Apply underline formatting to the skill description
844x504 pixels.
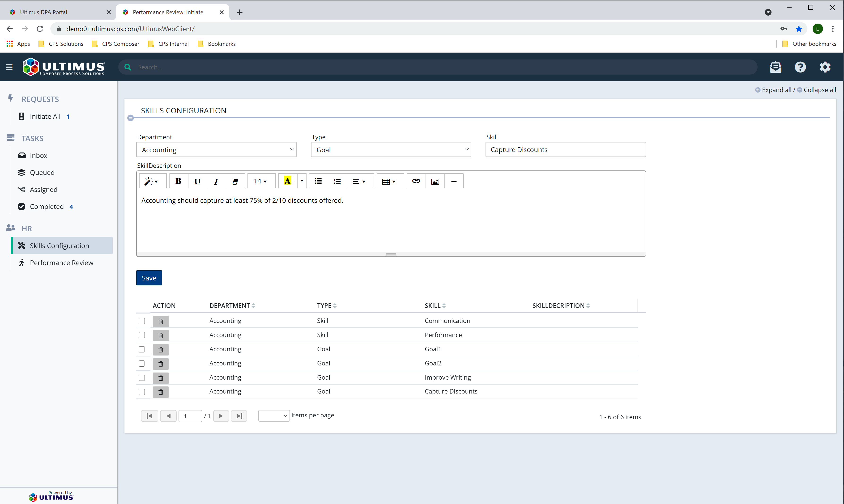pos(197,181)
